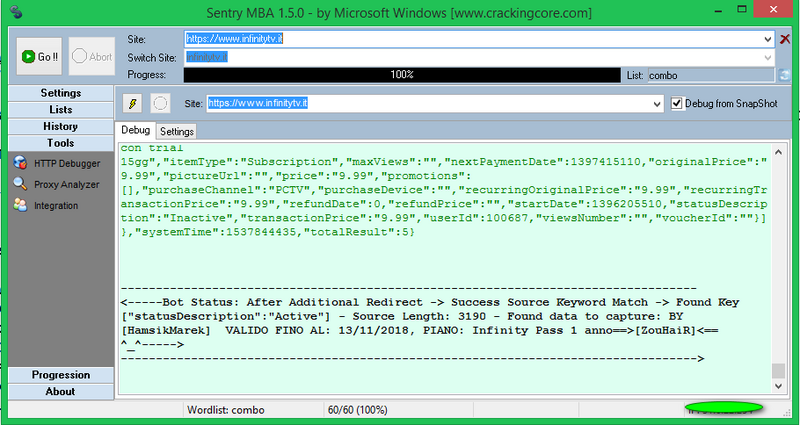Expand the top Site dropdown
This screenshot has width=800, height=425.
click(768, 39)
